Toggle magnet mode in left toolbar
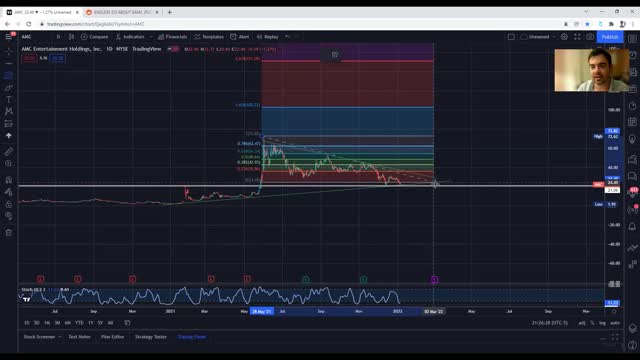 [x=9, y=180]
